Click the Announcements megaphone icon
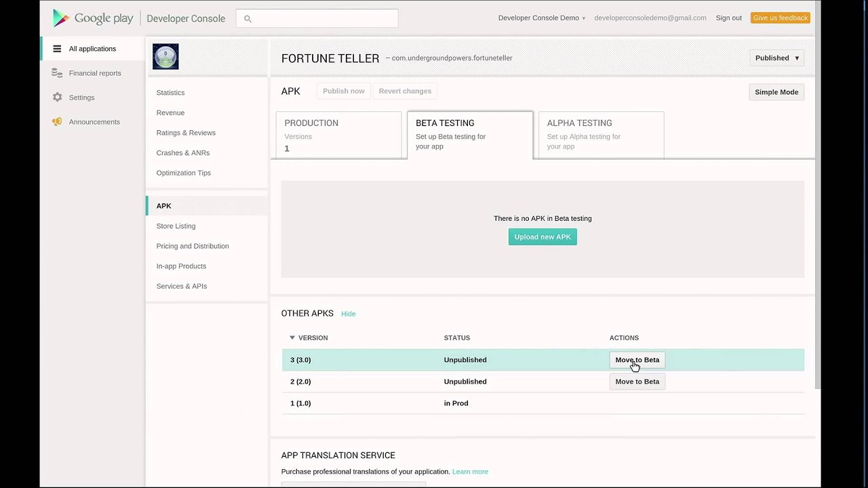The image size is (868, 488). 57,122
